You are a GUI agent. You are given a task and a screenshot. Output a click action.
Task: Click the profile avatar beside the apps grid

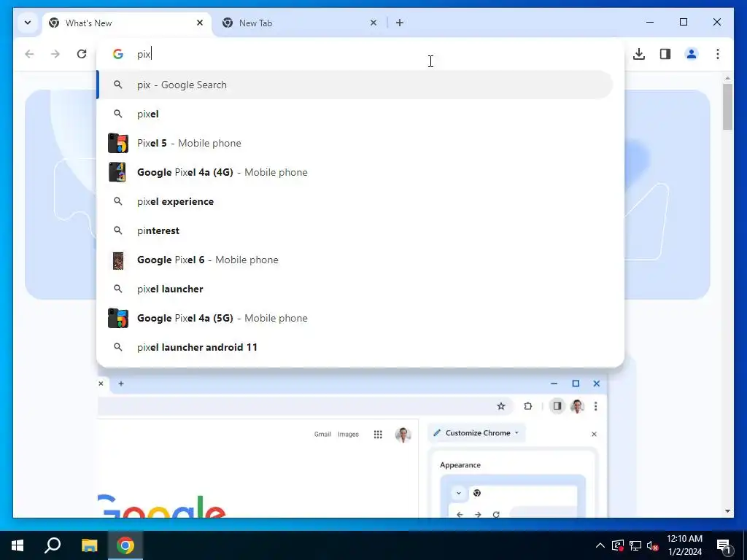coord(403,435)
